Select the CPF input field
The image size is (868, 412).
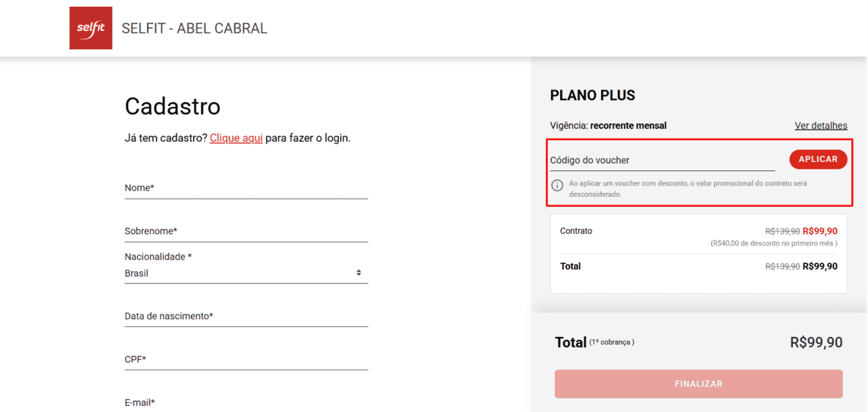[x=246, y=360]
